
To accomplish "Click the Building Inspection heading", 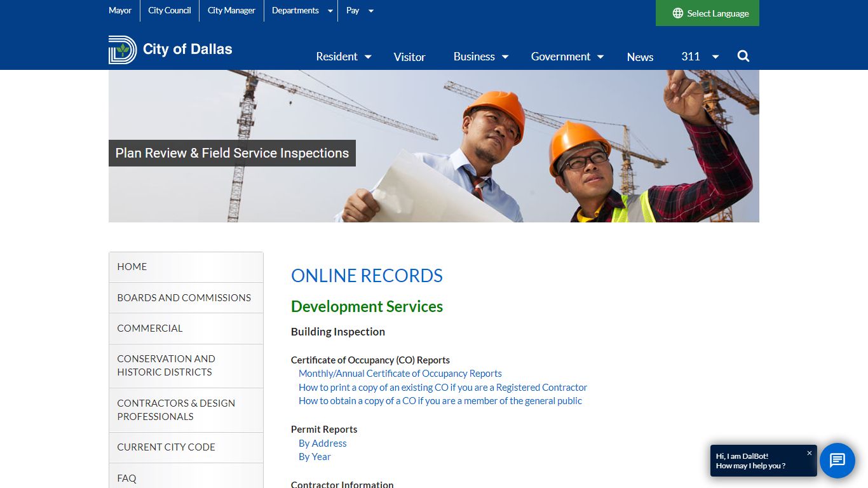I will point(338,332).
